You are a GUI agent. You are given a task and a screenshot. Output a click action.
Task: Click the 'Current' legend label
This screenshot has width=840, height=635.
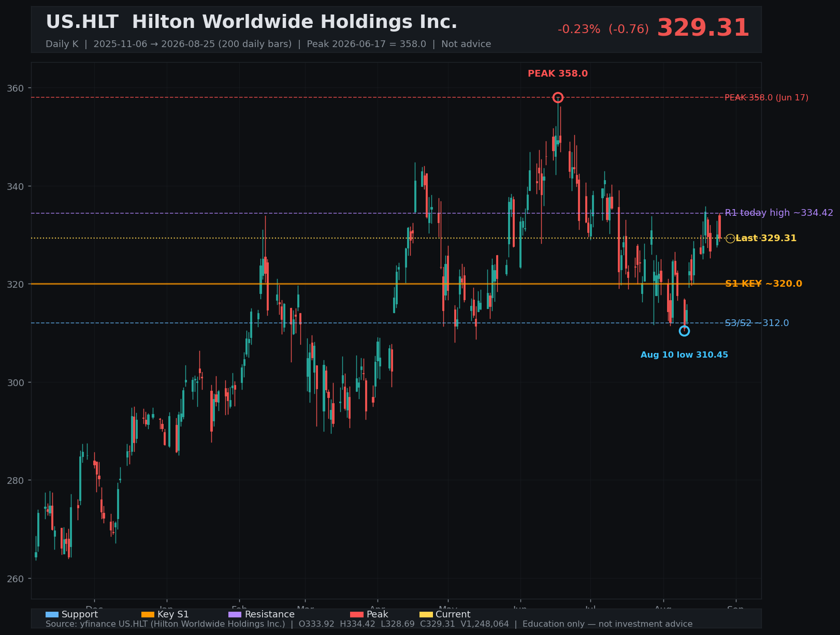(453, 614)
